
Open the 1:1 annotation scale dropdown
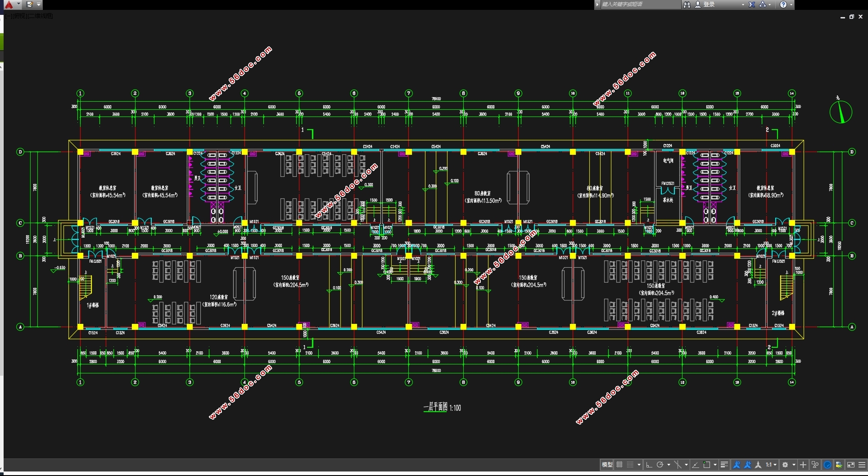[x=771, y=465]
